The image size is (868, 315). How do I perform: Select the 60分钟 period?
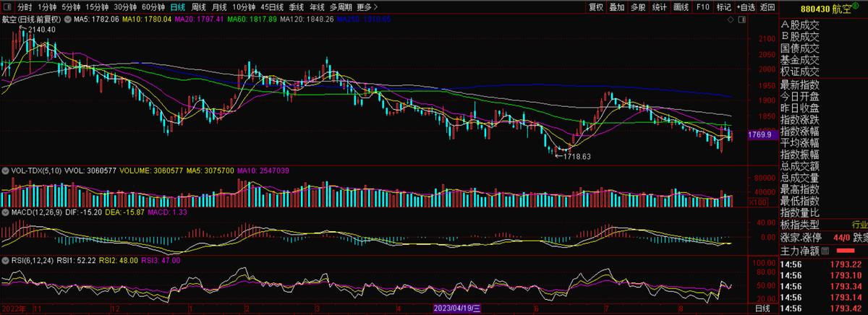(153, 7)
